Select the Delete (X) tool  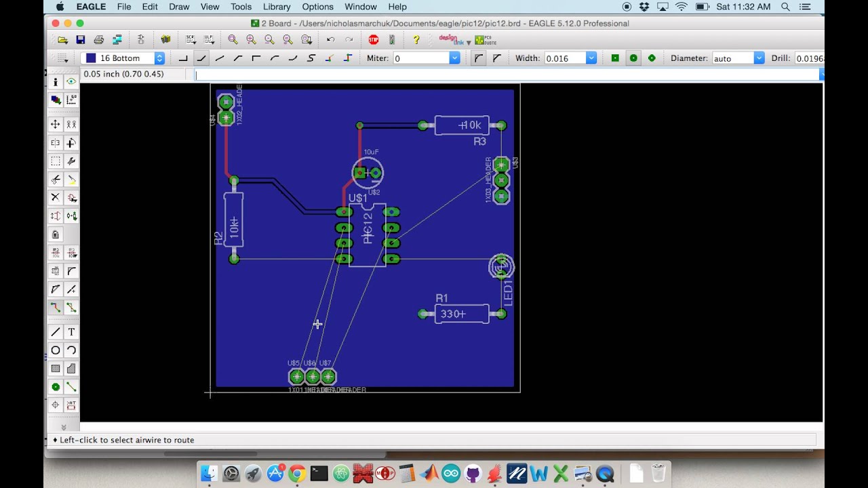click(x=55, y=198)
